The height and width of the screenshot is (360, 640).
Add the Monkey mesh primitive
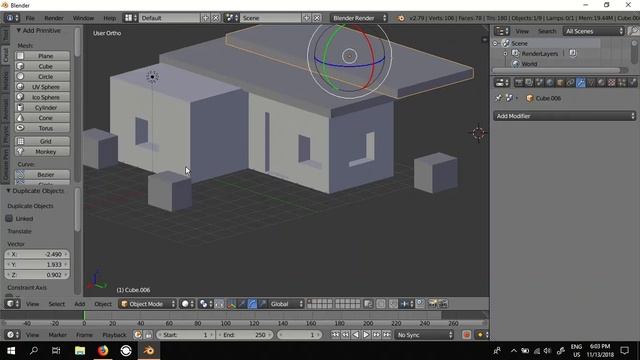pyautogui.click(x=42, y=152)
